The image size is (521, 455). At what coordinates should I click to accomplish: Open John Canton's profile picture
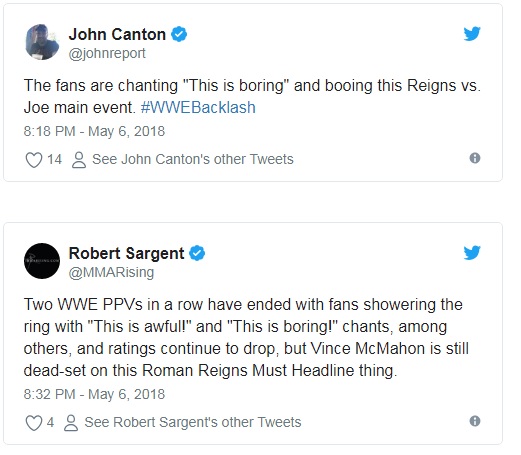[x=42, y=42]
